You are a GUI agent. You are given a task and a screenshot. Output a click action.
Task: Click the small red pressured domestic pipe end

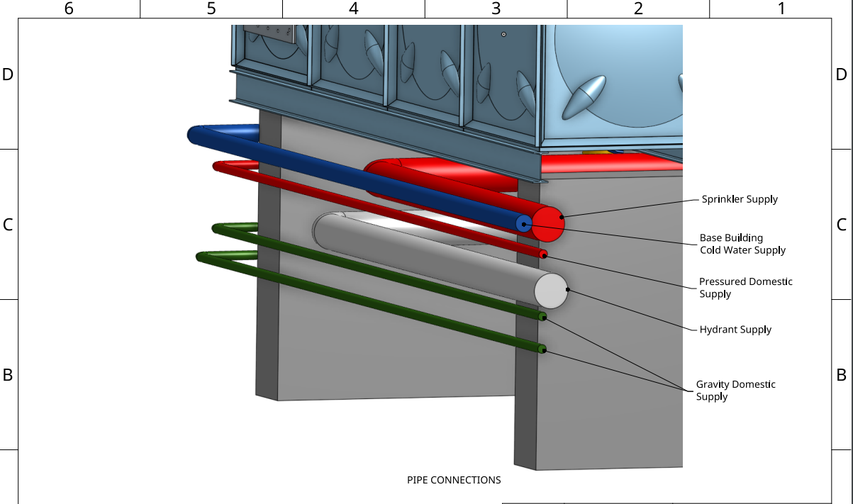click(543, 254)
